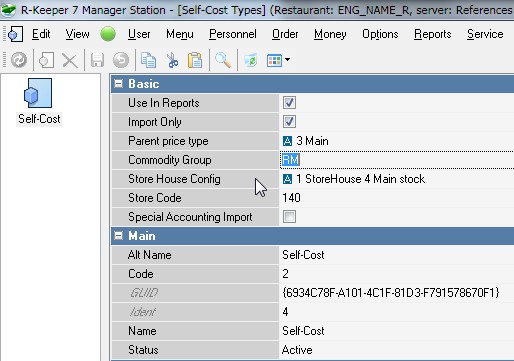Collapse the Basic section
Image resolution: width=514 pixels, height=361 pixels.
tap(118, 84)
